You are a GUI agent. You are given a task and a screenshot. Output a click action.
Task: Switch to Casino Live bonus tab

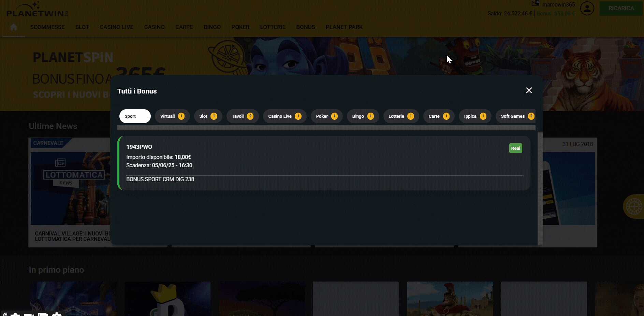tap(285, 116)
